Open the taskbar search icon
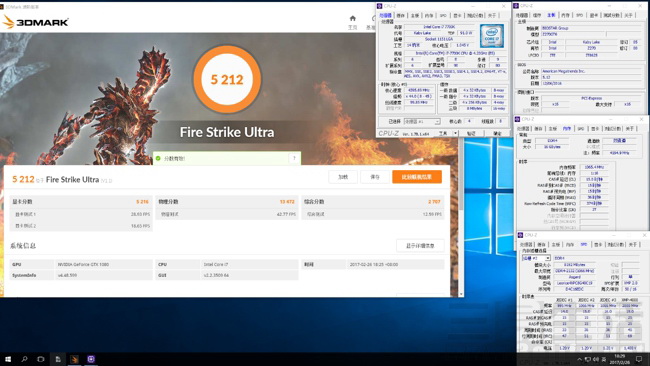This screenshot has width=650, height=366. point(24,359)
